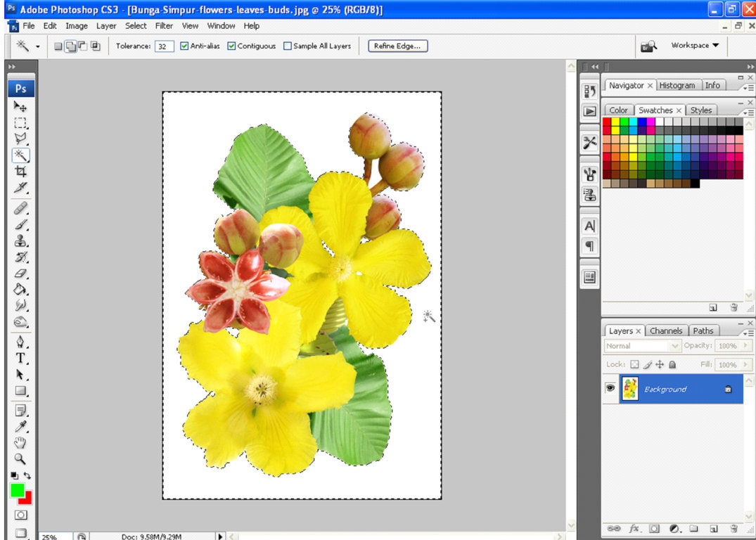Click the red background color swatch

(x=27, y=499)
